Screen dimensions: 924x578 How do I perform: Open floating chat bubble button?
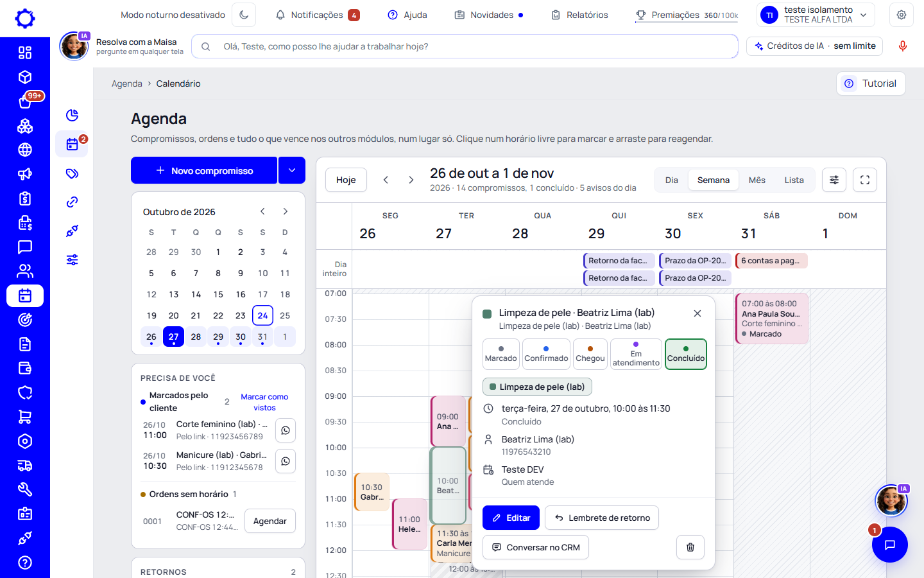tap(889, 545)
